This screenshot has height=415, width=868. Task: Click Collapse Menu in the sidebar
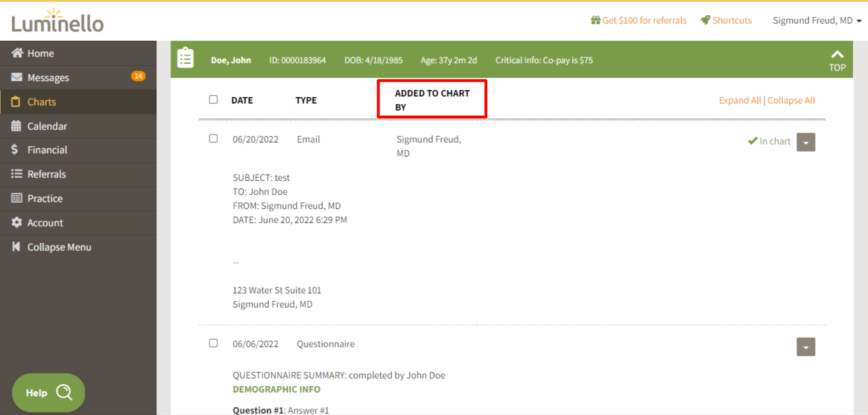pos(78,247)
